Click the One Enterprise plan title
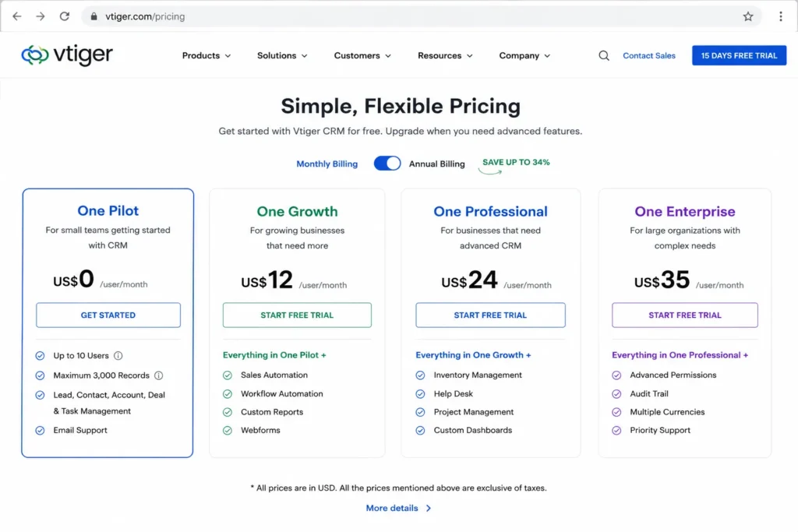Screen dimensions: 798x532 685,211
